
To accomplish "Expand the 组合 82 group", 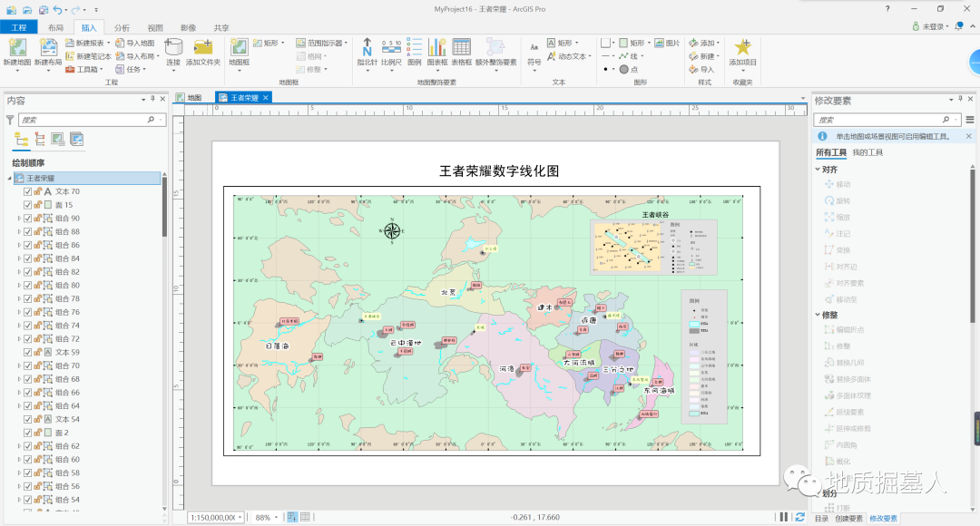I will (x=19, y=272).
